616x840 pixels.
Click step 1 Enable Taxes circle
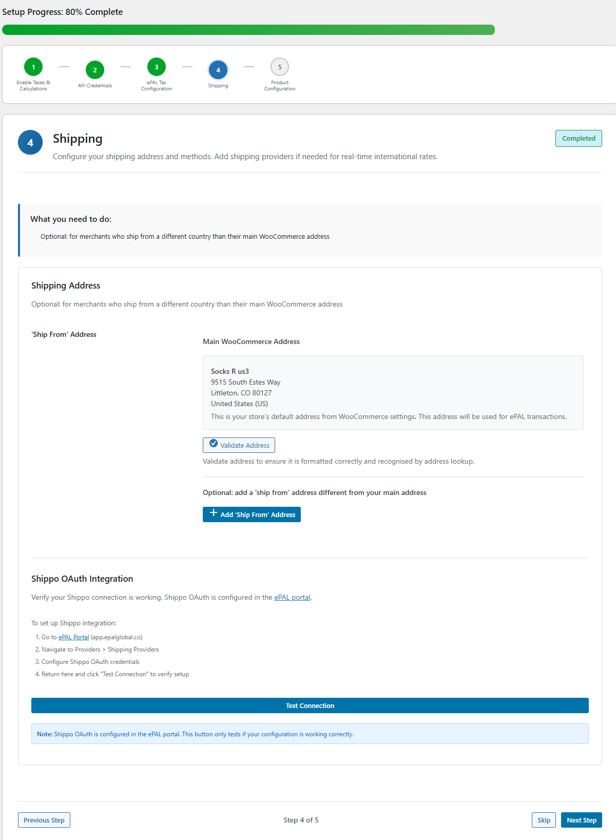[33, 67]
